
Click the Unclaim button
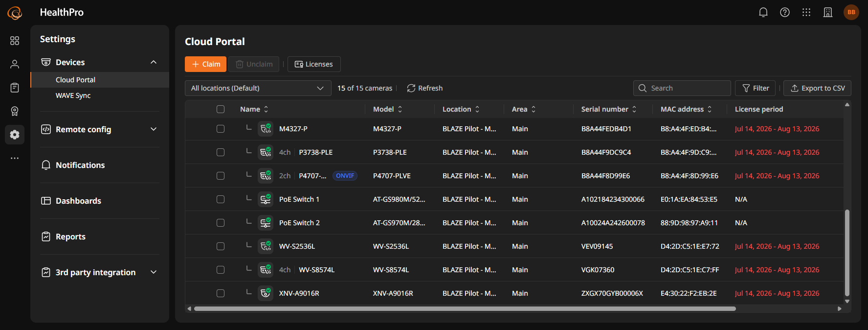tap(254, 64)
